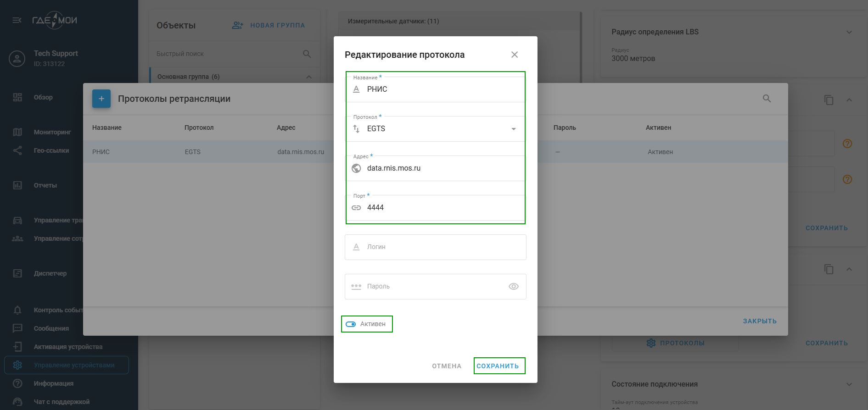Click the blue plus add protocol button
The height and width of the screenshot is (410, 868).
[101, 99]
